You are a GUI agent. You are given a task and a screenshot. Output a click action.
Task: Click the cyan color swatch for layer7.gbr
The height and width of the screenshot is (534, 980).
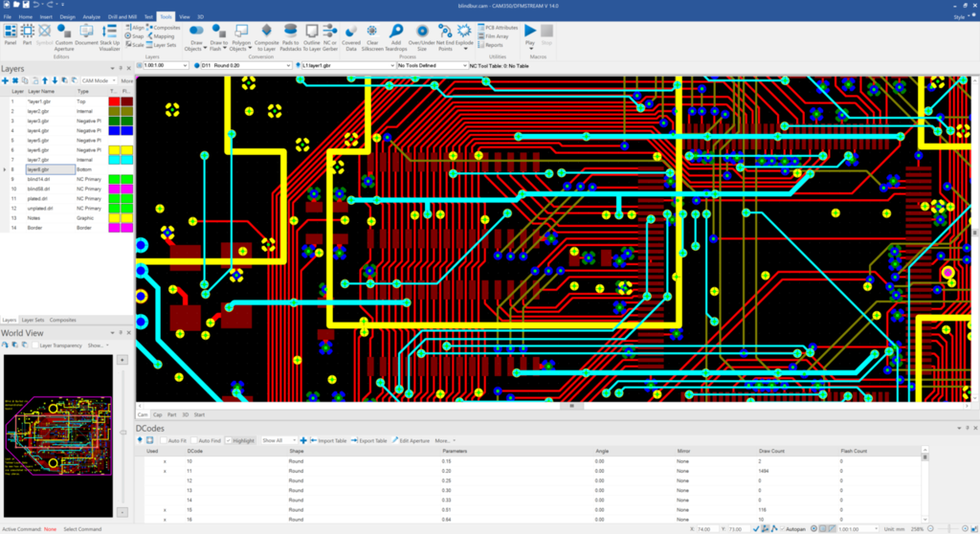[x=114, y=160]
